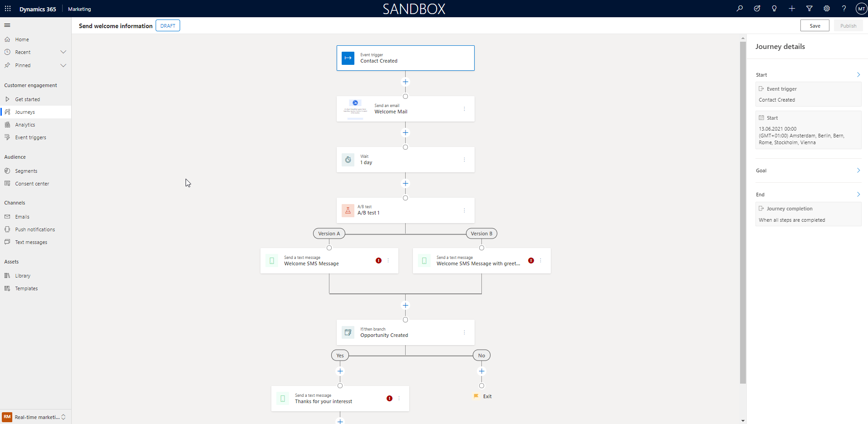The image size is (868, 424).
Task: Collapse the left navigation hamburger menu
Action: pyautogui.click(x=7, y=25)
